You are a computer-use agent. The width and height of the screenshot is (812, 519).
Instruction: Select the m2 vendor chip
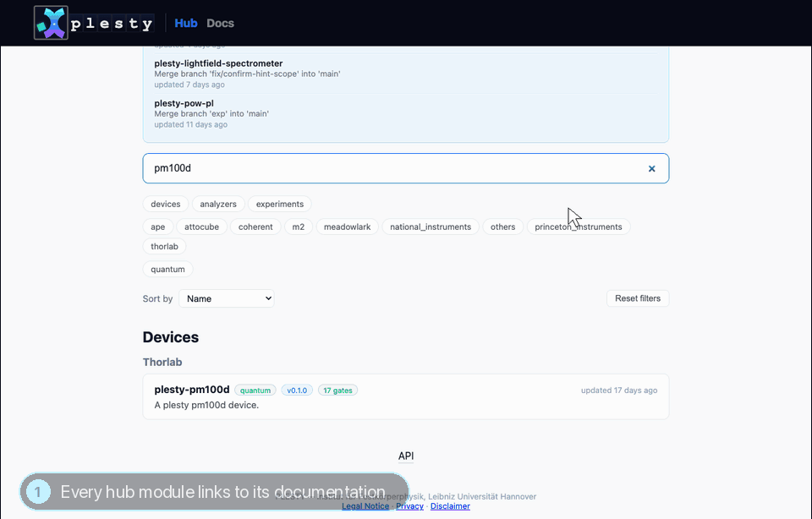pos(299,227)
